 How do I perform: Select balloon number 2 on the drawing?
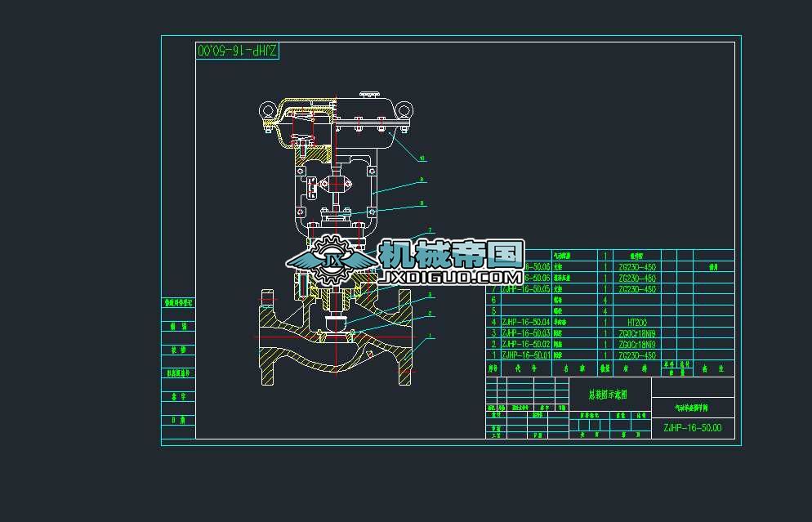point(430,314)
